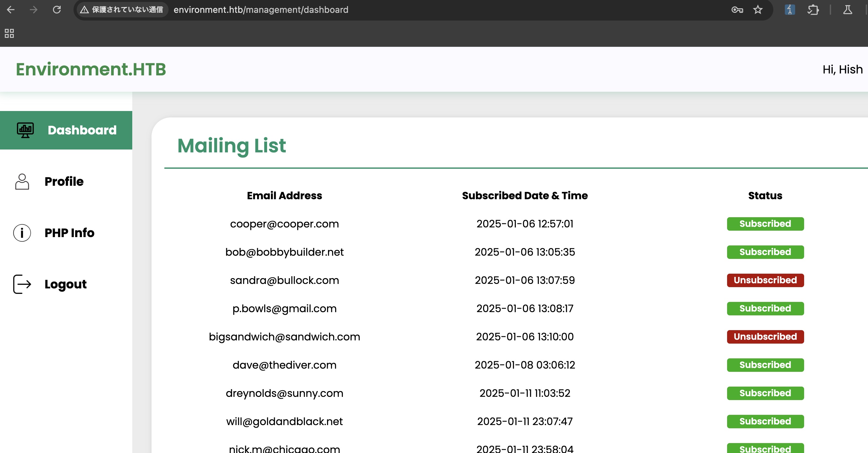Click the browser back arrow

coord(11,10)
